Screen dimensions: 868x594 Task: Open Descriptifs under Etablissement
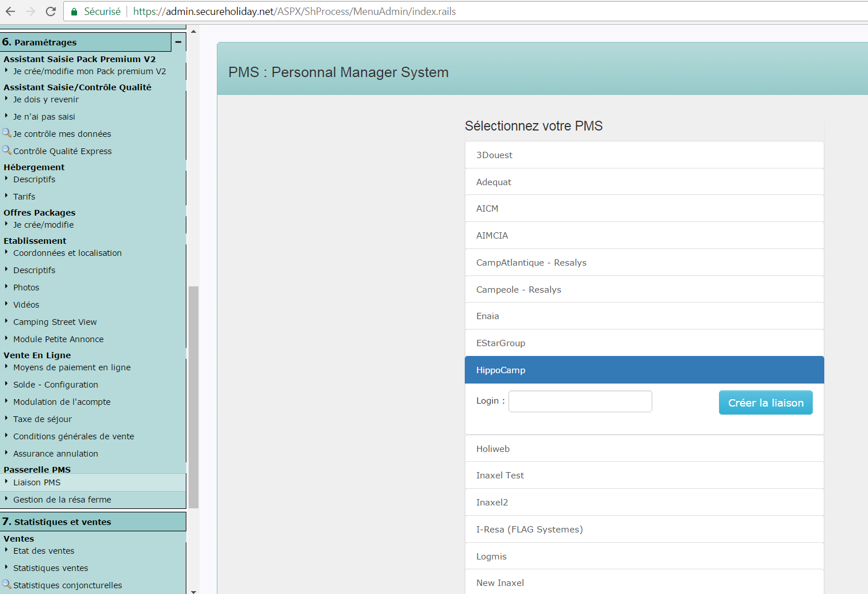[x=35, y=270]
